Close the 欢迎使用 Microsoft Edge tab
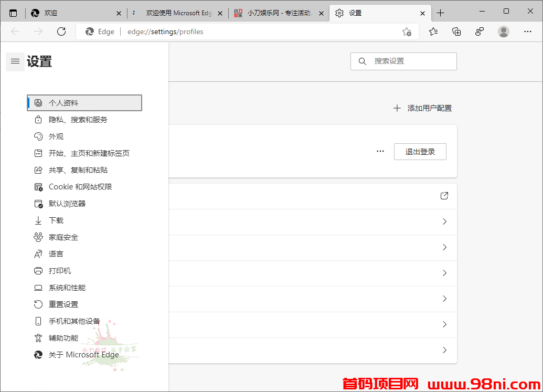 click(x=220, y=14)
